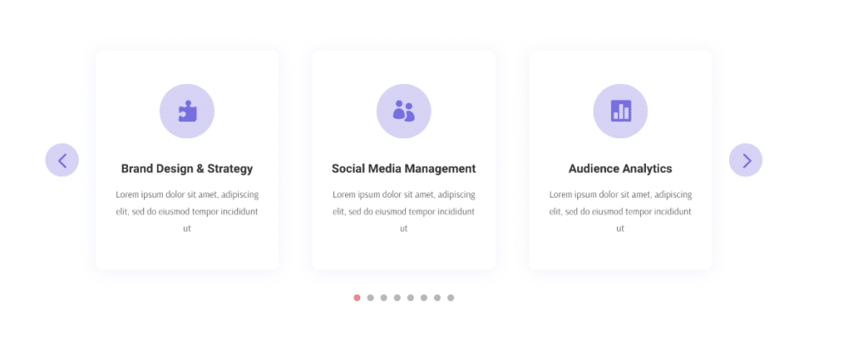868x346 pixels.
Task: Click the bar chart icon on Audience Analytics card
Action: (620, 111)
